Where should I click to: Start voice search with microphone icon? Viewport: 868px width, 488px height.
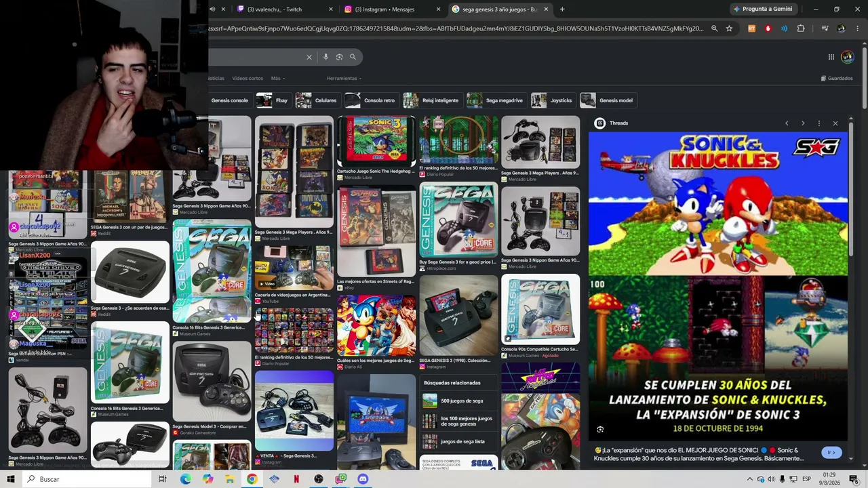325,57
